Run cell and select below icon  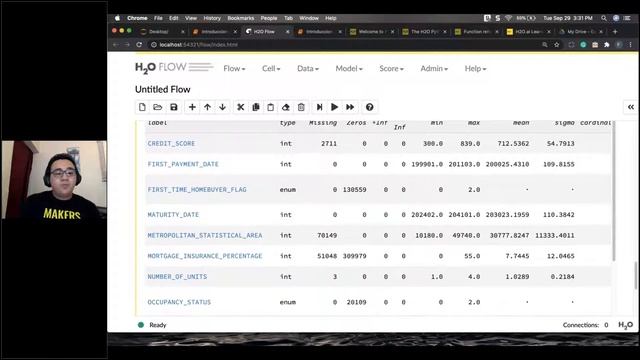coord(320,107)
